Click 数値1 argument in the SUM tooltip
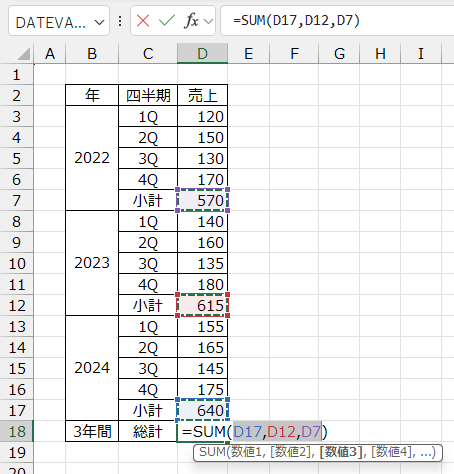The height and width of the screenshot is (474, 454). [x=249, y=452]
